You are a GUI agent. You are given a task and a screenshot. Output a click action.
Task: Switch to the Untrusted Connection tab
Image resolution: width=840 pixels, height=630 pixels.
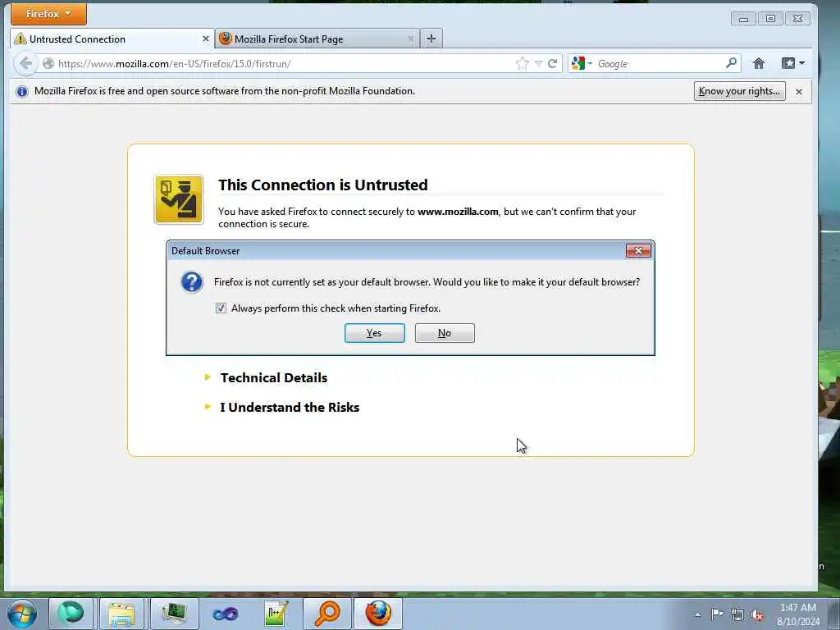(112, 39)
